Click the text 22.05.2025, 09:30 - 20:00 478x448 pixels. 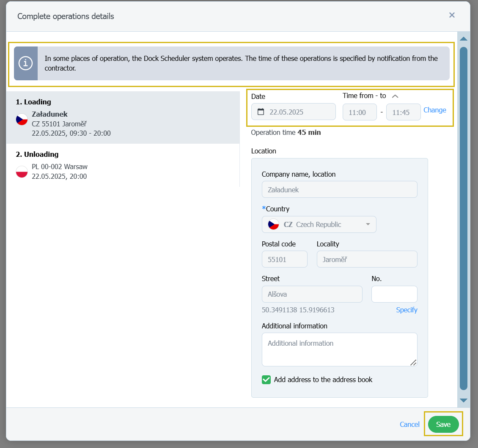click(x=71, y=134)
